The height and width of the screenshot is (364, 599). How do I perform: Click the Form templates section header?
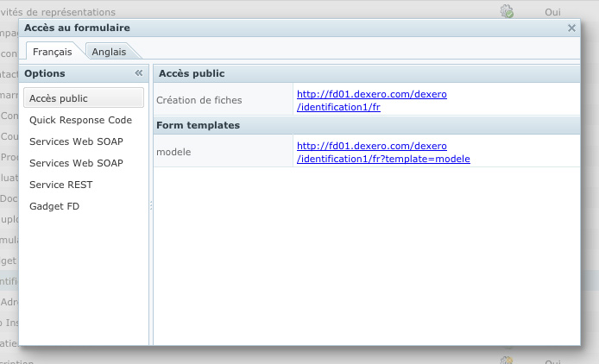coord(198,125)
